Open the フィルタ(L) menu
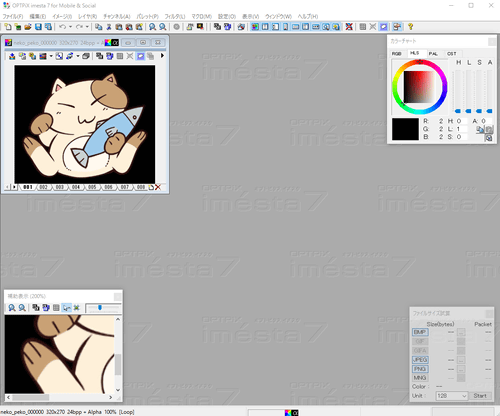The height and width of the screenshot is (416, 500). [x=175, y=16]
